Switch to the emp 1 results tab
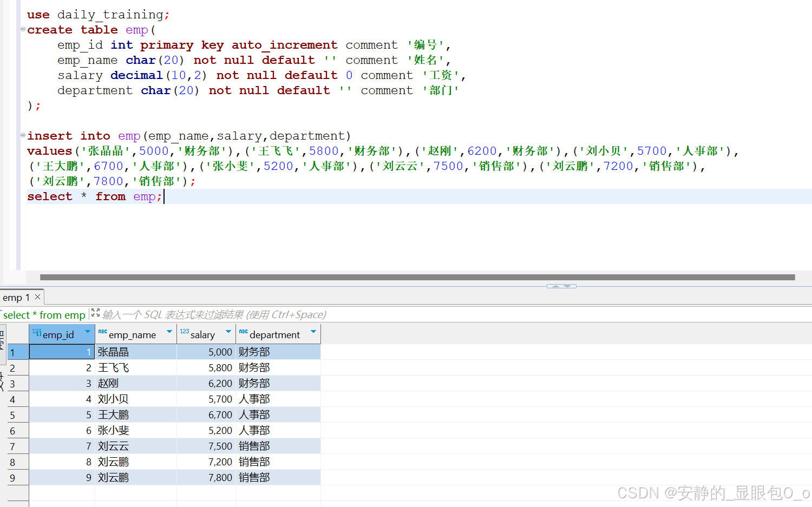 click(16, 298)
